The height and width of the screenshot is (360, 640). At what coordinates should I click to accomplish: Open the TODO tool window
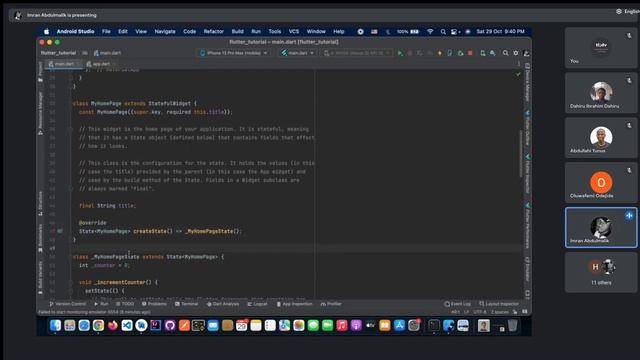coord(125,304)
